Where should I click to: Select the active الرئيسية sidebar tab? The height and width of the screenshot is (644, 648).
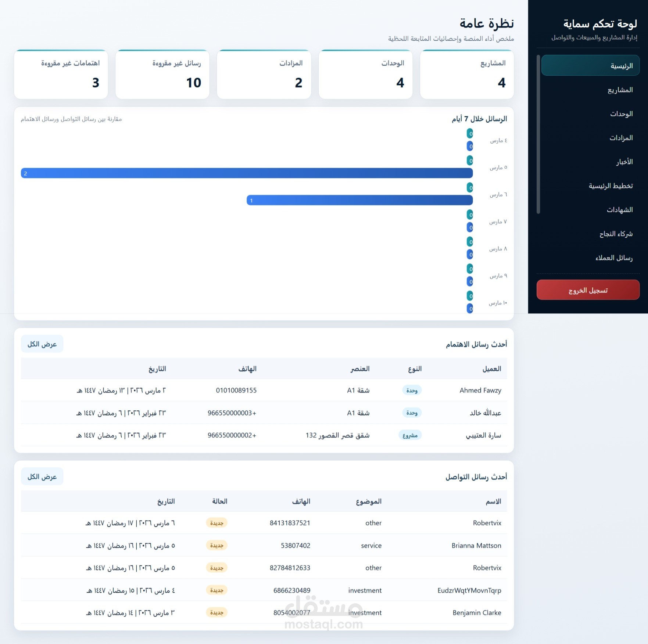[590, 65]
